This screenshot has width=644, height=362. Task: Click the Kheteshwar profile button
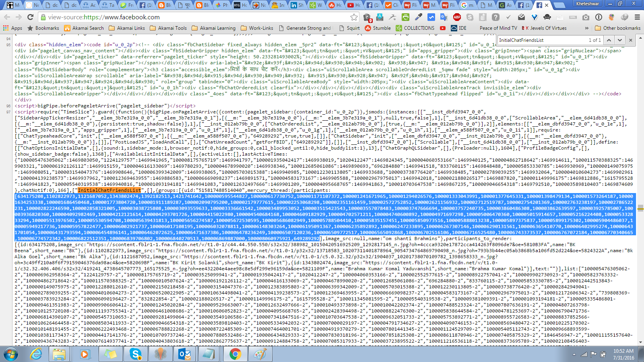point(588,4)
